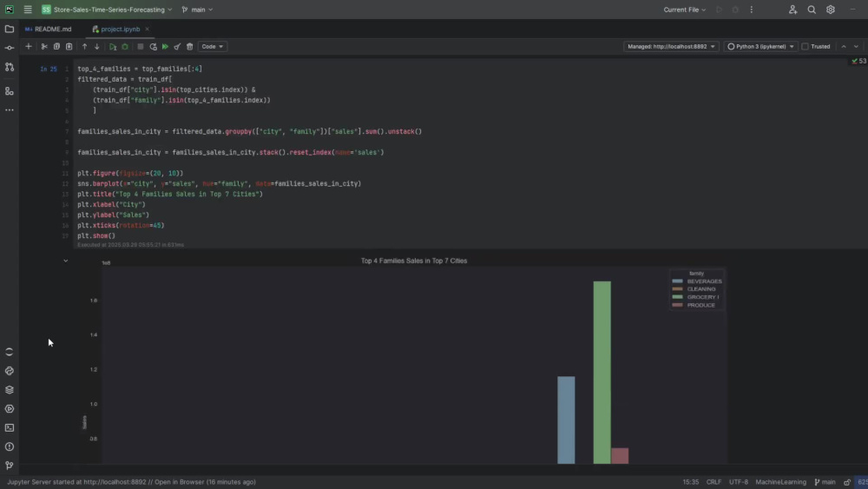Open the Services tool window
This screenshot has height=489, width=868.
(10, 409)
